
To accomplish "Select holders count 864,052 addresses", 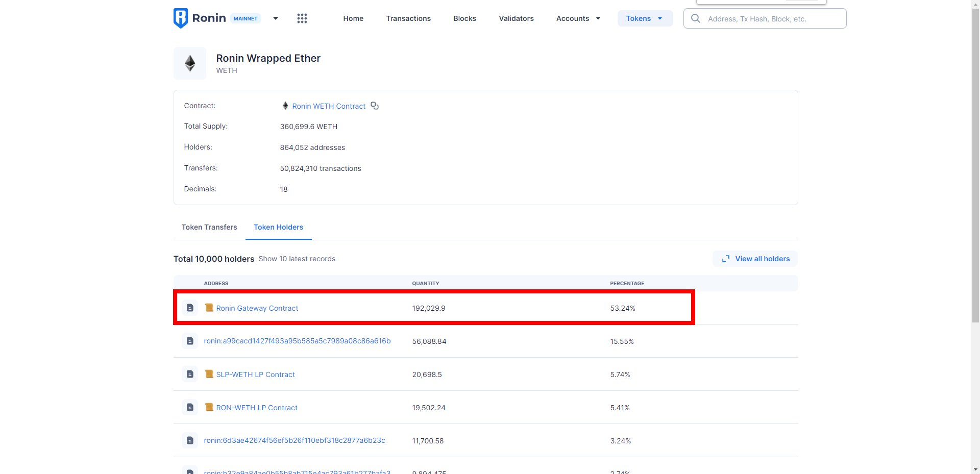I will (x=312, y=147).
